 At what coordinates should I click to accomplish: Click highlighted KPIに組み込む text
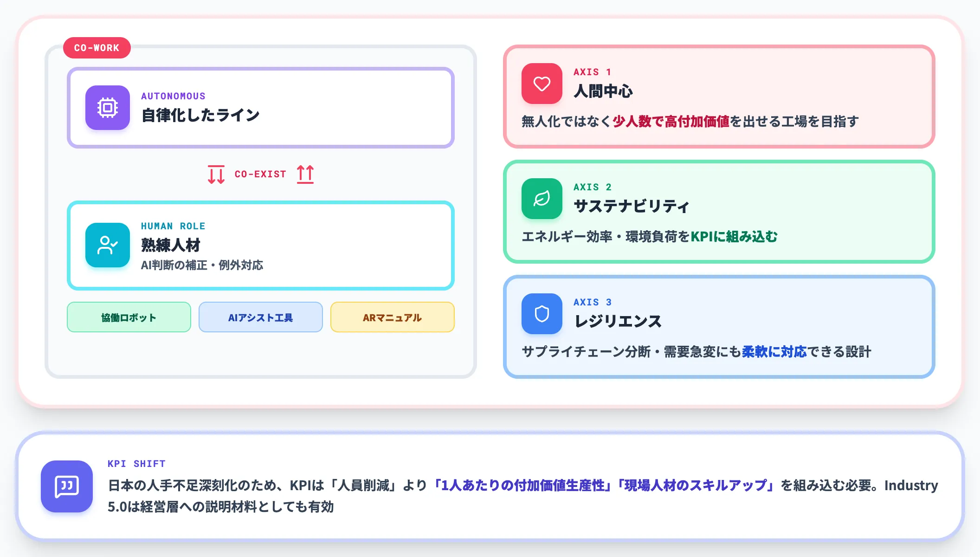pyautogui.click(x=734, y=236)
